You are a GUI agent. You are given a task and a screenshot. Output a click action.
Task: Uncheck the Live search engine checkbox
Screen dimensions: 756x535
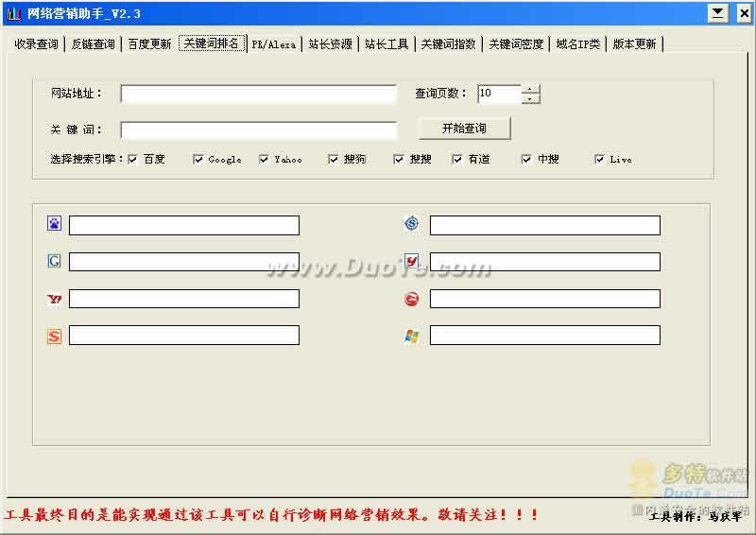point(599,159)
